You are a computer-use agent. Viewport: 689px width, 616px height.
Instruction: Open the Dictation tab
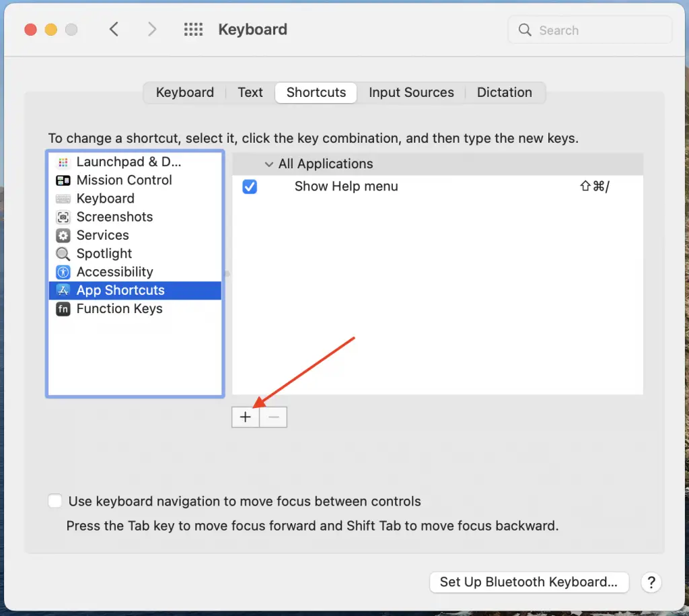click(x=505, y=92)
